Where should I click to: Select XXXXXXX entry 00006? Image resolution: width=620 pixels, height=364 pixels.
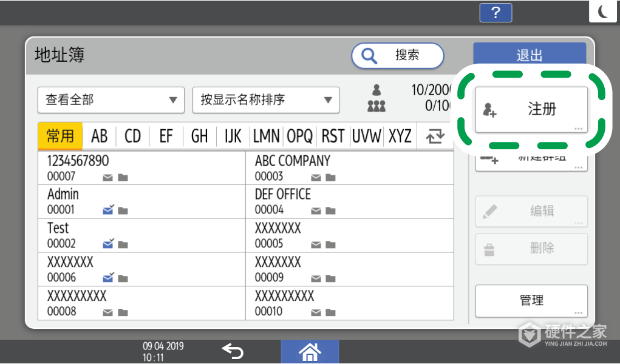coord(141,269)
